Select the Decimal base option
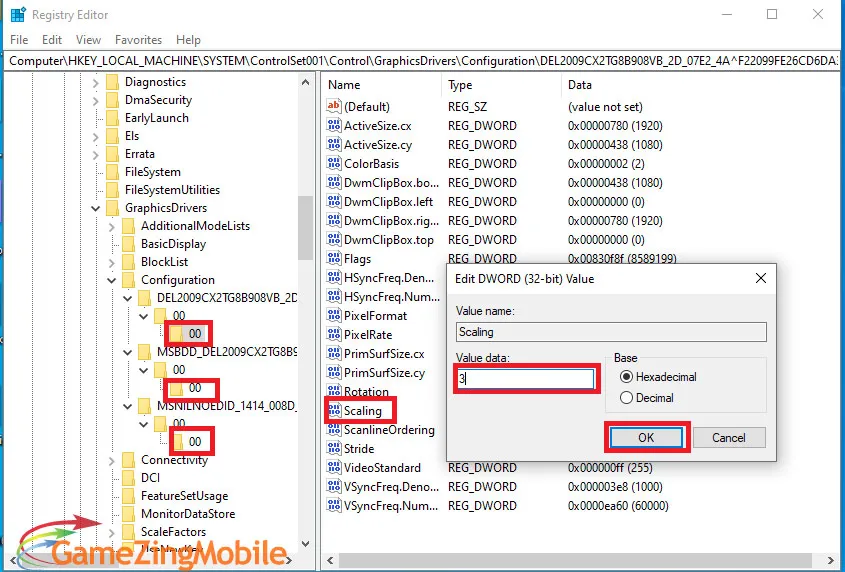This screenshot has width=845, height=572. pyautogui.click(x=626, y=398)
